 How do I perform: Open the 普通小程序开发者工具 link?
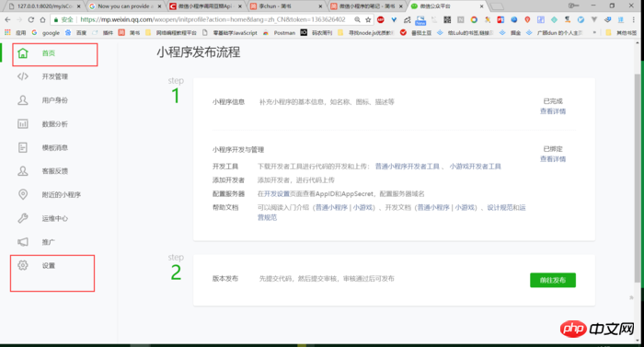pos(408,166)
